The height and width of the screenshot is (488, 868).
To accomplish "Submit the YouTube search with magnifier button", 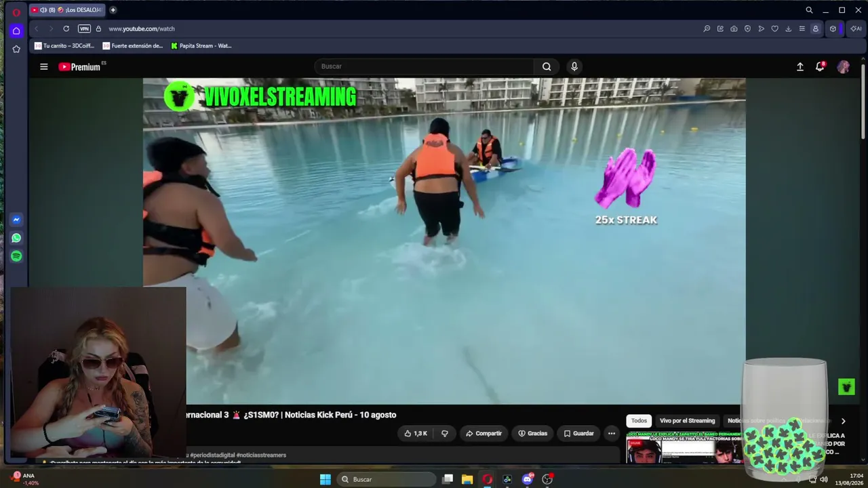I will (x=547, y=66).
